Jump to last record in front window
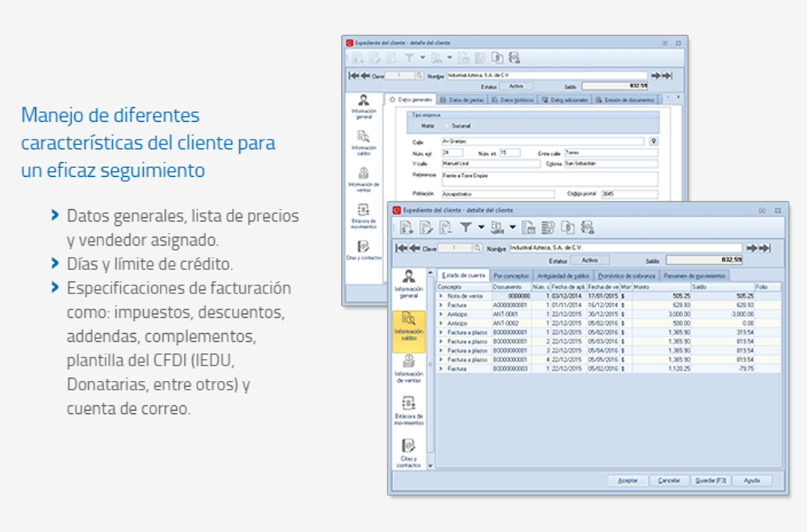This screenshot has height=532, width=807. [x=764, y=248]
